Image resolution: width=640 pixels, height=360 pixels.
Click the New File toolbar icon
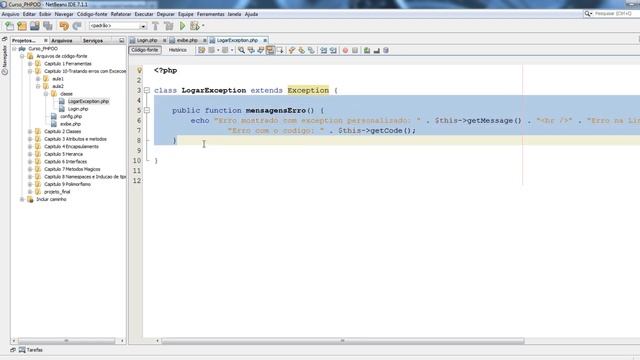point(9,26)
